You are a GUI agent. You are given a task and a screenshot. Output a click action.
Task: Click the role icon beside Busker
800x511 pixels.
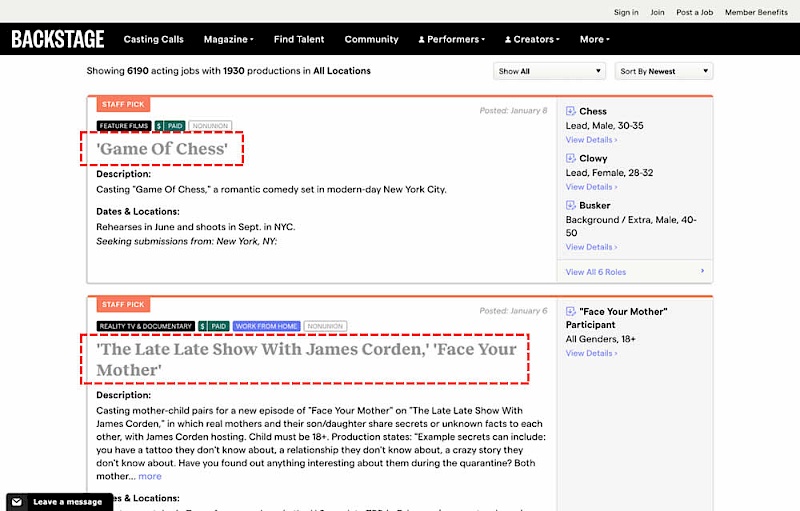click(x=571, y=205)
